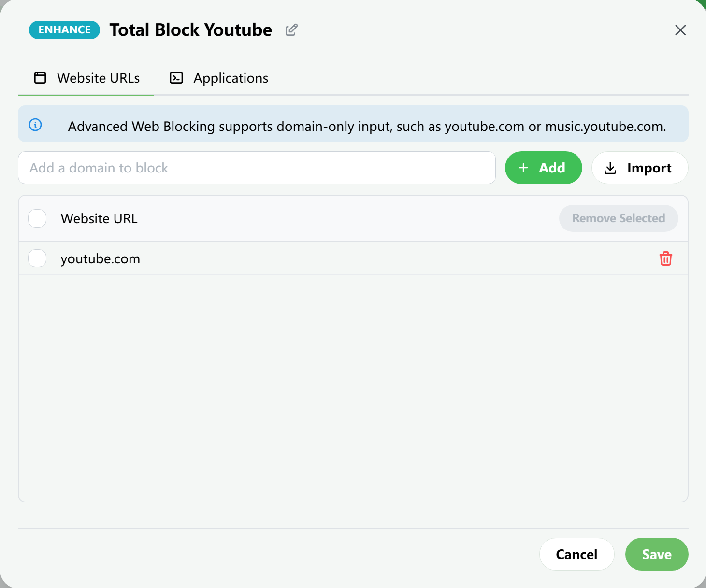The height and width of the screenshot is (588, 706).
Task: Check the youtube.com row checkbox
Action: point(37,258)
